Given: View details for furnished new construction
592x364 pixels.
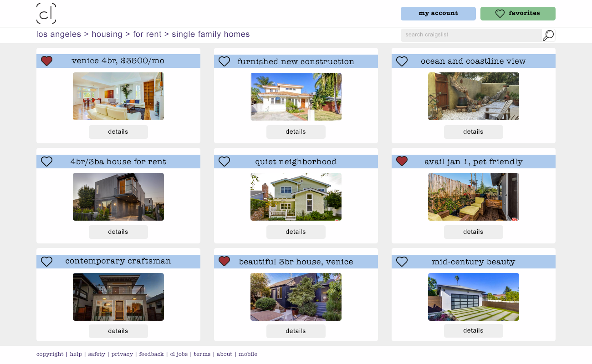Looking at the screenshot, I should tap(296, 132).
